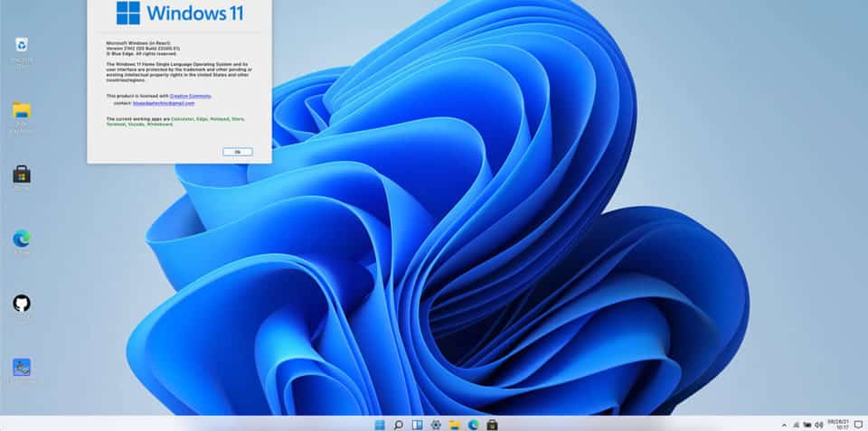Open the bottom desktop shortcut with blue icon

click(22, 367)
